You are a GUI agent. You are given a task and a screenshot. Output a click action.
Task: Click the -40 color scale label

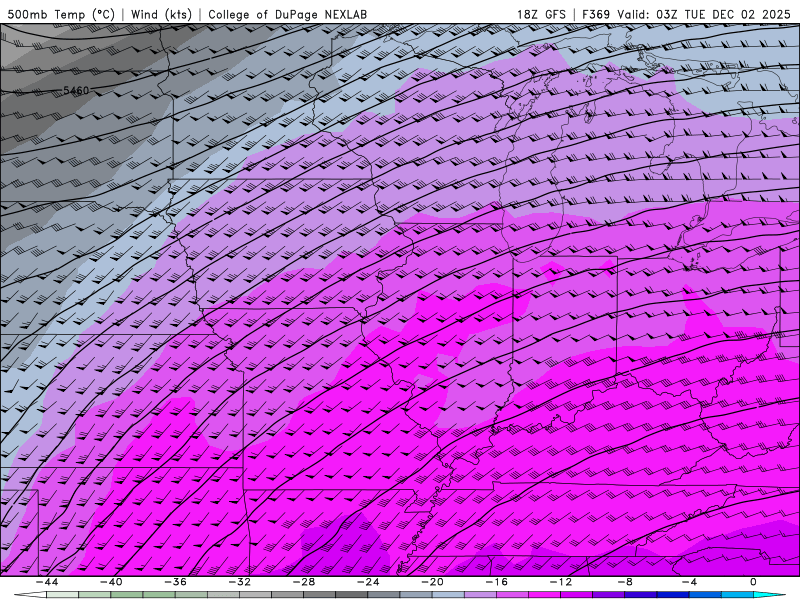111,582
